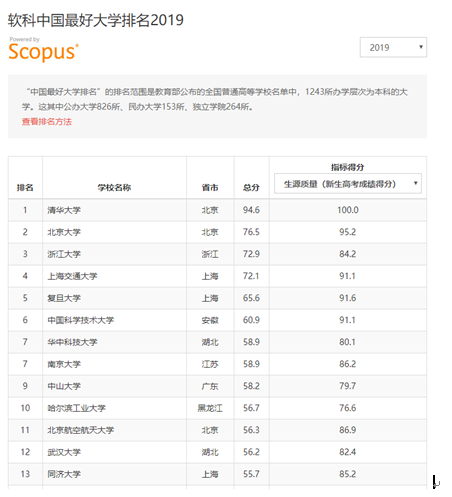Click the 省市 column header
The image size is (452, 497).
(210, 188)
